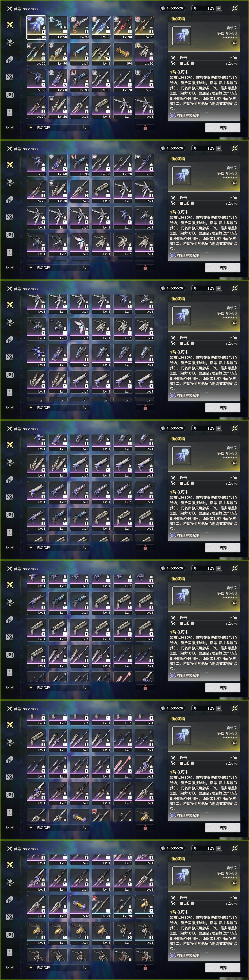
Task: Click 培养 button in the Lv. 90 weapons panel
Action: 223,128
